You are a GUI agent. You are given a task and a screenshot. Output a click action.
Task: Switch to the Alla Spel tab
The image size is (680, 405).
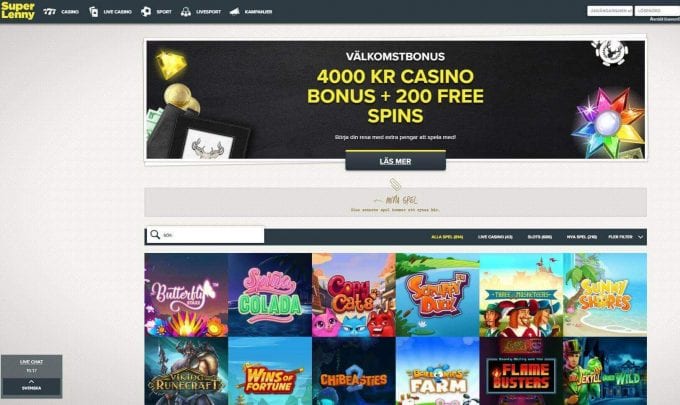point(447,237)
